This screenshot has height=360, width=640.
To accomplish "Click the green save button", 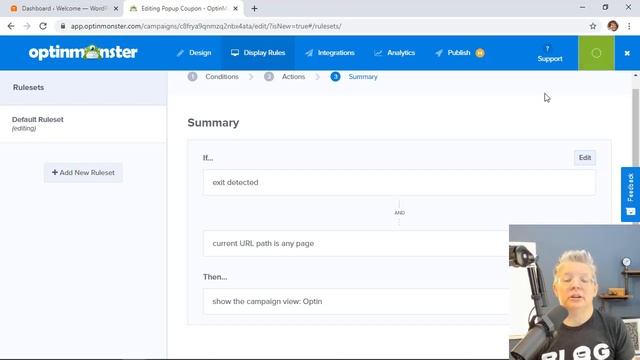I will (x=596, y=53).
